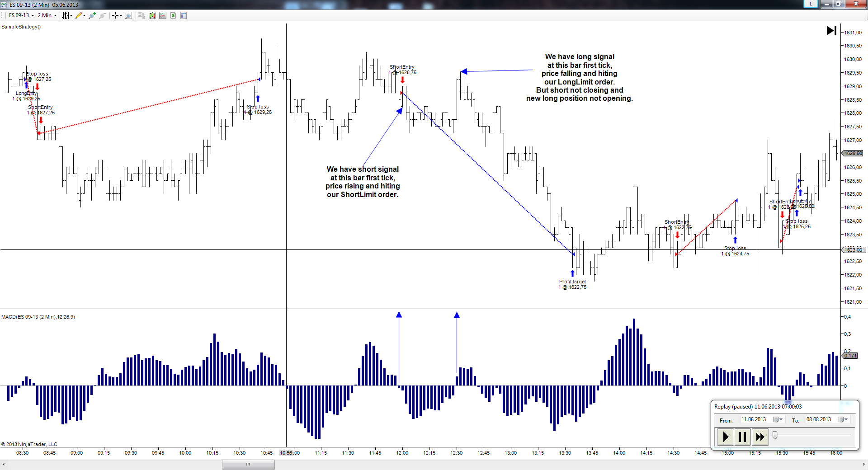Click the 'ES 09-13 (2 Min) 05.06.2013' window title
The height and width of the screenshot is (470, 868).
[x=44, y=5]
